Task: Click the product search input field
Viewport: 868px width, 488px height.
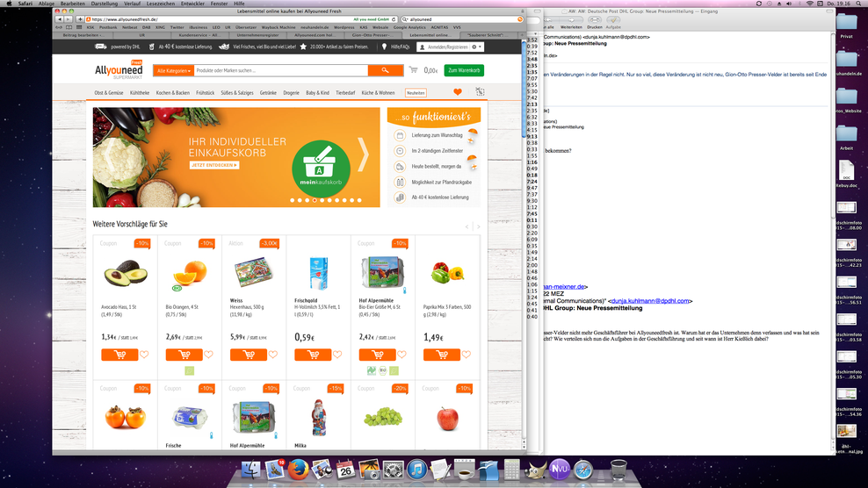Action: (x=281, y=71)
